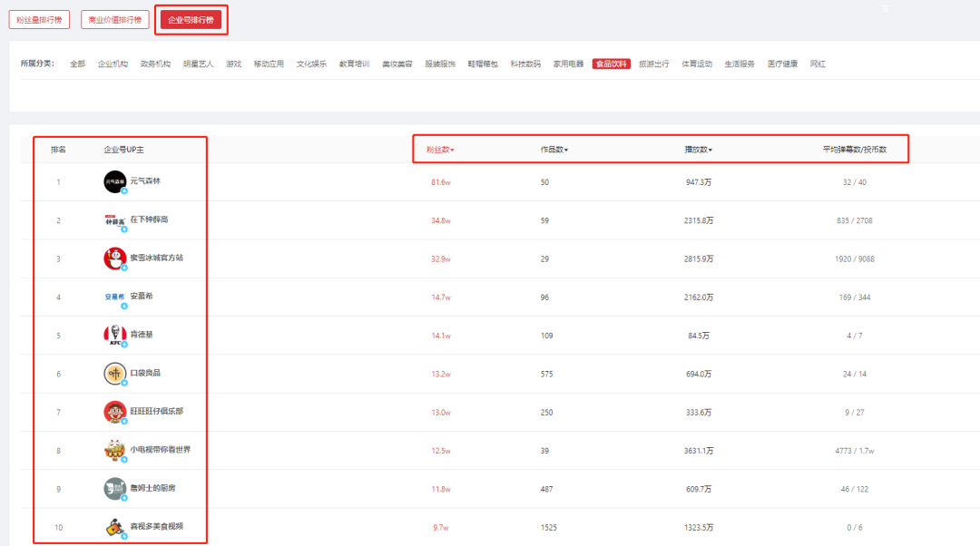Filter category by 企业机构
Viewport: 980px width, 546px height.
113,63
